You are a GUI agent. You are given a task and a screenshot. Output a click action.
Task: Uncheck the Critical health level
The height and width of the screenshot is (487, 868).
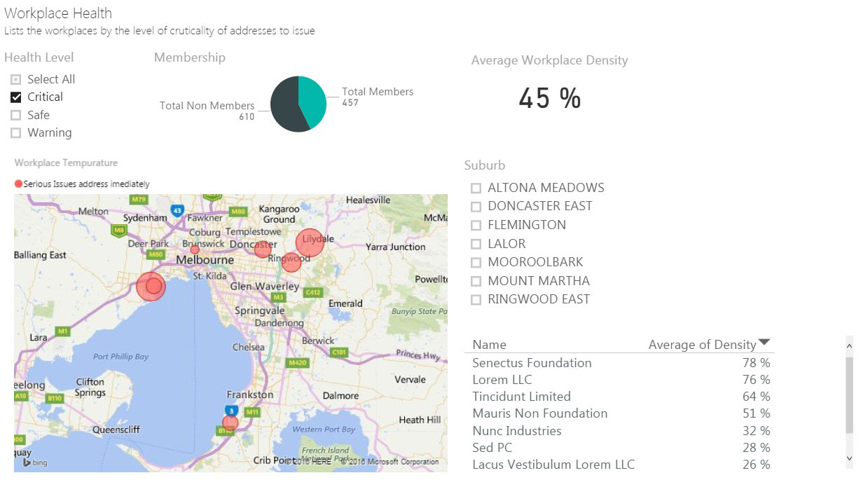16,97
